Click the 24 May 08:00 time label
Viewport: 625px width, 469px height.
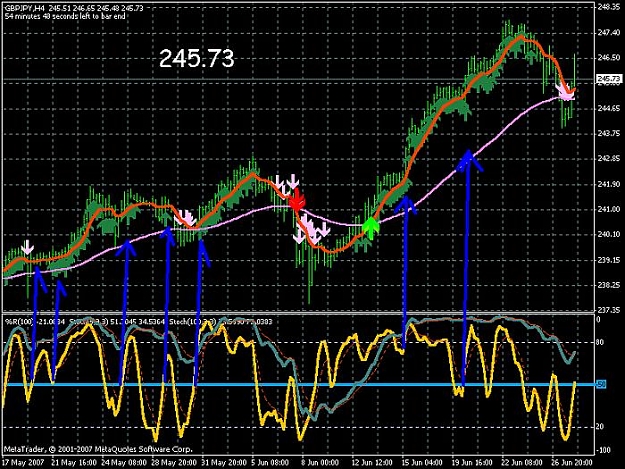pyautogui.click(x=124, y=463)
